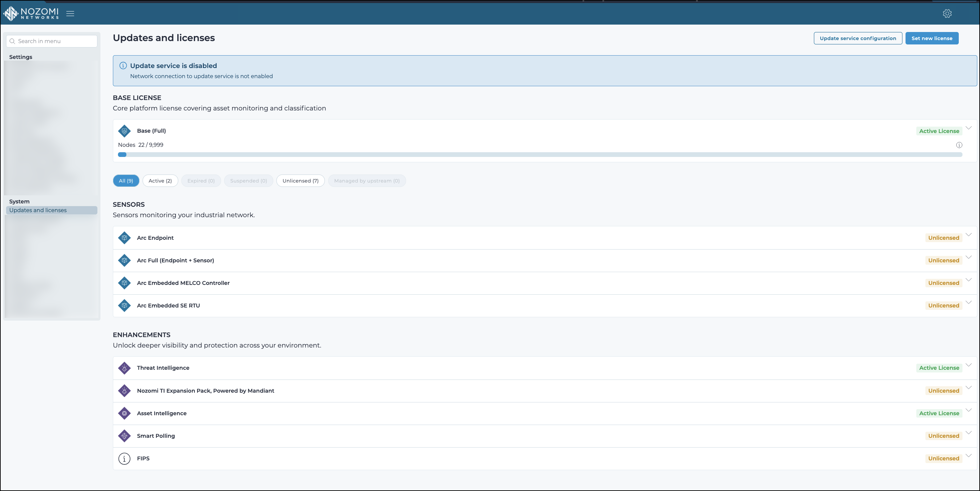Click the magnifier icon in the menu search
This screenshot has width=980, height=491.
click(12, 41)
